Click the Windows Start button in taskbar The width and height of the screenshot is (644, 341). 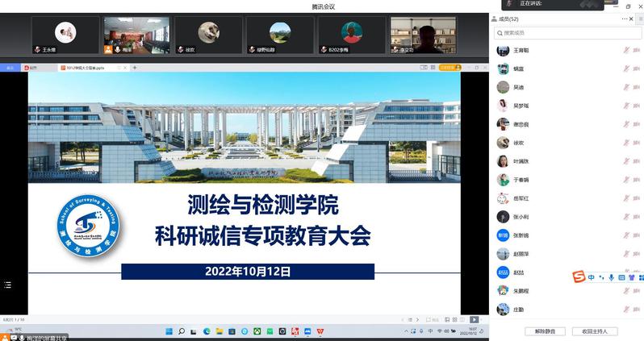pyautogui.click(x=169, y=331)
